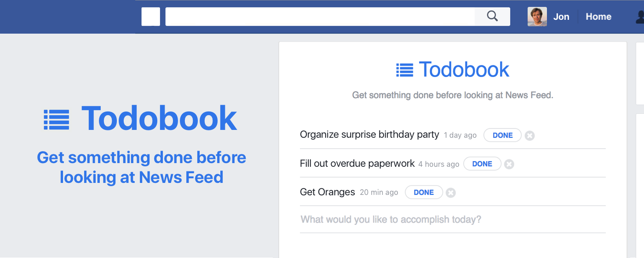The image size is (644, 258).
Task: Remove the Fill out overdue paperwork task
Action: [509, 164]
